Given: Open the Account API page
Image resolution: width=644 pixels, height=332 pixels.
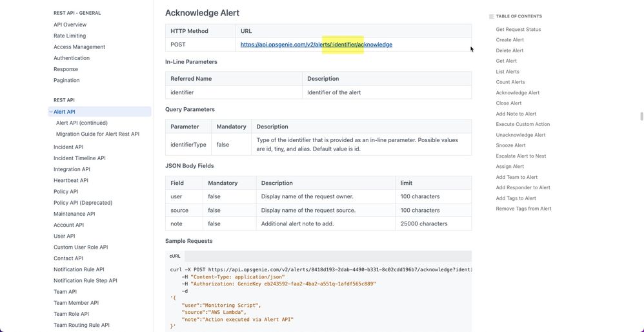Looking at the screenshot, I should click(68, 225).
